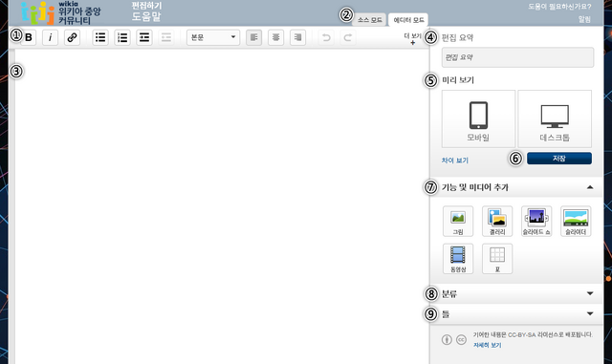Viewport: 612px width, 364px height.
Task: Click the attribution person icon
Action: point(447,340)
